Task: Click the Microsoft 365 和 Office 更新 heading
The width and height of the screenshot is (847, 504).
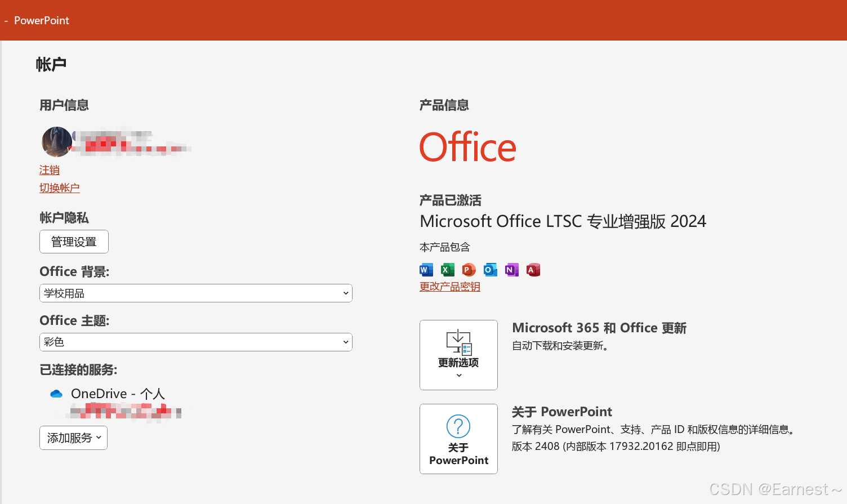Action: click(x=599, y=328)
